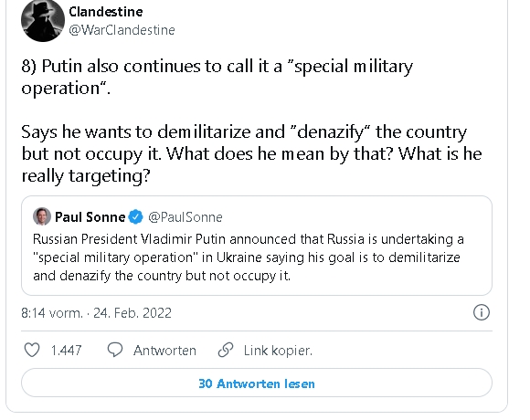The image size is (530, 420).
Task: Click the 30 Antworten lesen button
Action: (x=257, y=383)
